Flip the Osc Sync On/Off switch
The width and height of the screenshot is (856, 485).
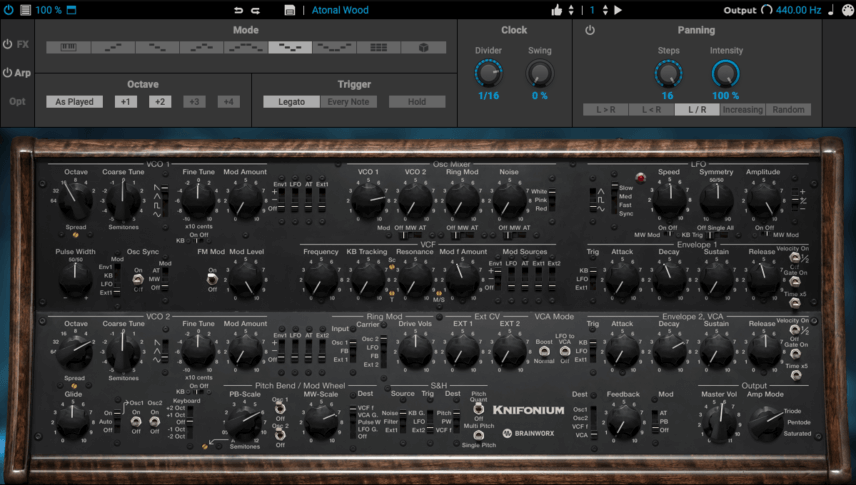[138, 279]
